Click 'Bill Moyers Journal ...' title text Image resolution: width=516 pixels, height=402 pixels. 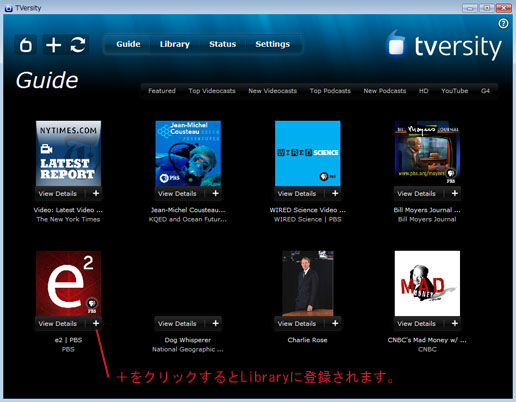[x=427, y=210]
